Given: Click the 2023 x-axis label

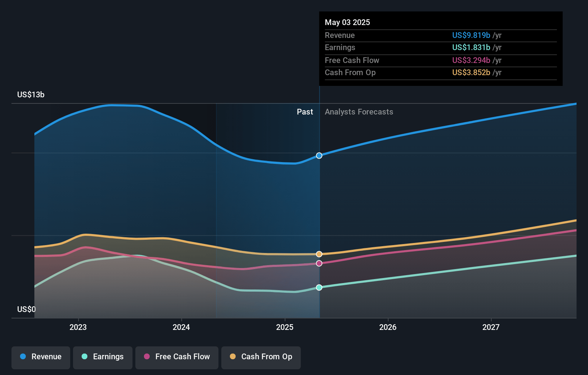Looking at the screenshot, I should pyautogui.click(x=78, y=327).
